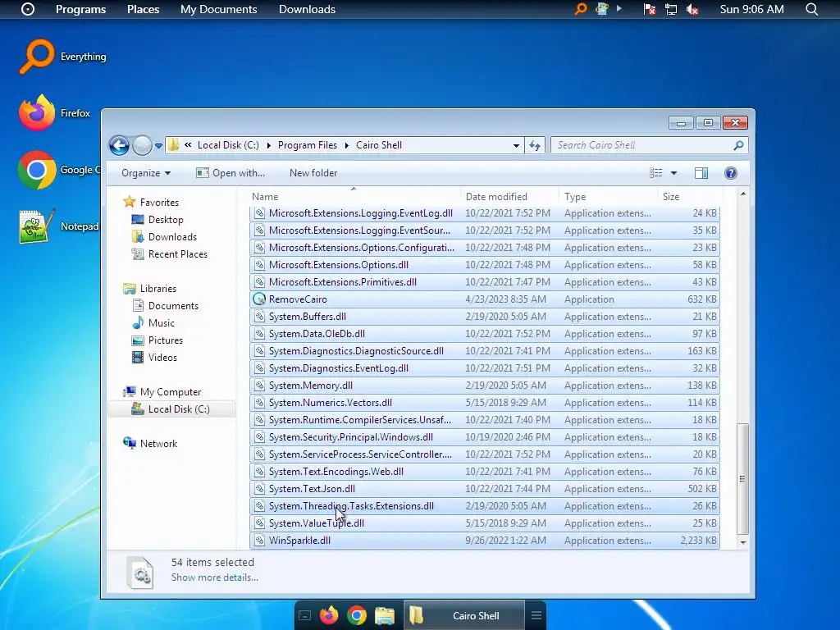Click file explorer icon in Cairo taskbar
The image size is (840, 630).
point(385,615)
